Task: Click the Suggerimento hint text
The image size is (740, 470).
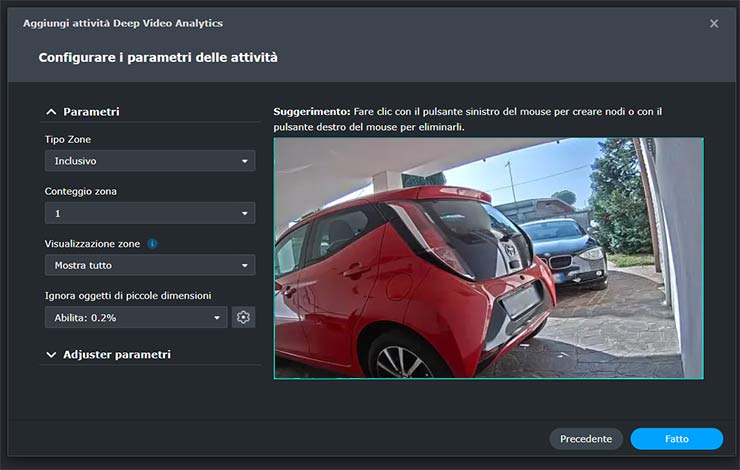Action: click(470, 119)
